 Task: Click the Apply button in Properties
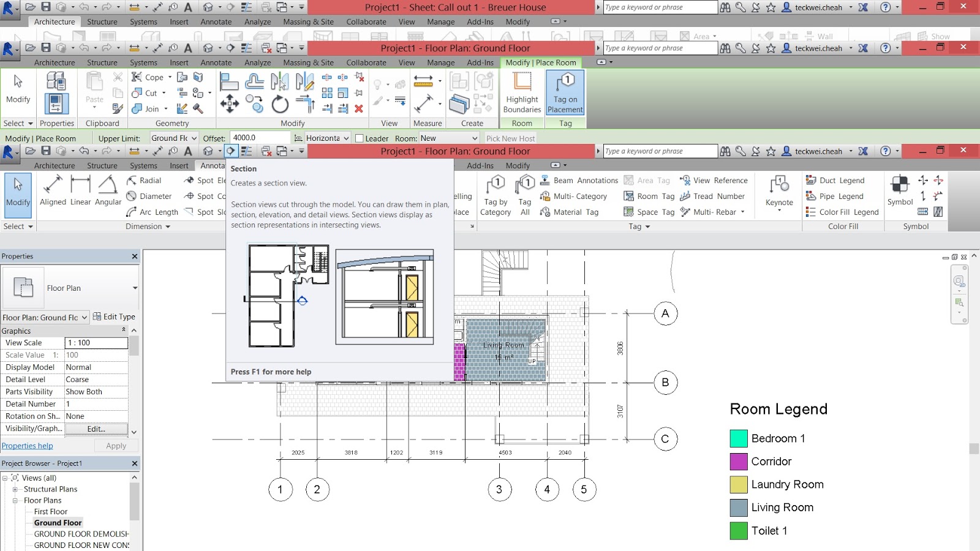(116, 446)
